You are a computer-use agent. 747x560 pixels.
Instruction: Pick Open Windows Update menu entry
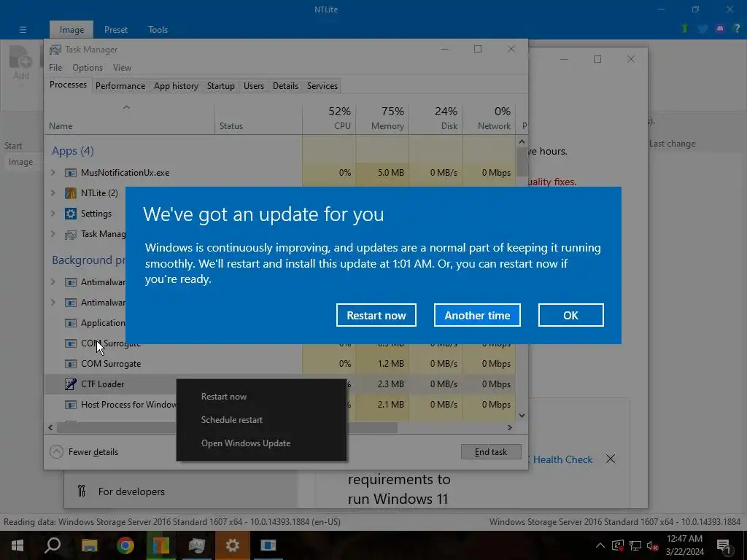[245, 443]
